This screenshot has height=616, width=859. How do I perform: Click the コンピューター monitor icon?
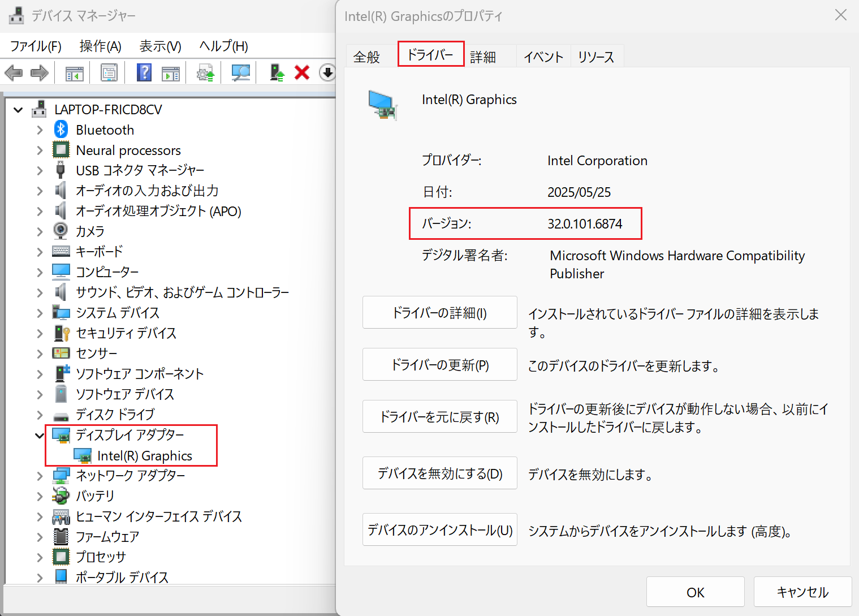(x=61, y=272)
